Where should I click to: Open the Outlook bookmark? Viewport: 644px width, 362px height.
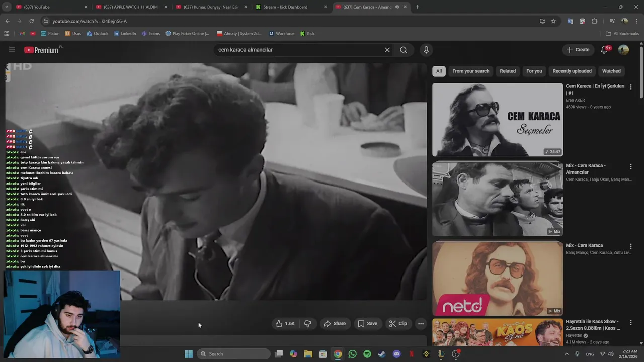pos(97,34)
